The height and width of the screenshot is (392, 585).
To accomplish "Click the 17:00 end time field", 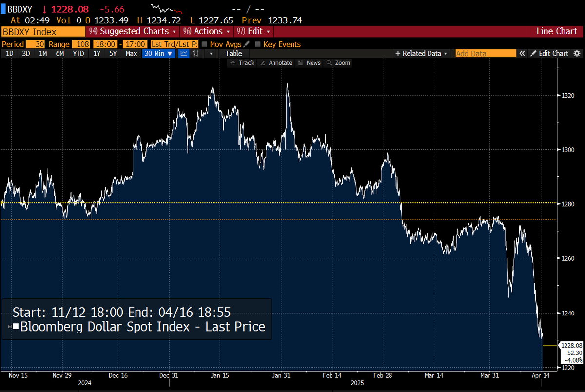I will pos(134,44).
